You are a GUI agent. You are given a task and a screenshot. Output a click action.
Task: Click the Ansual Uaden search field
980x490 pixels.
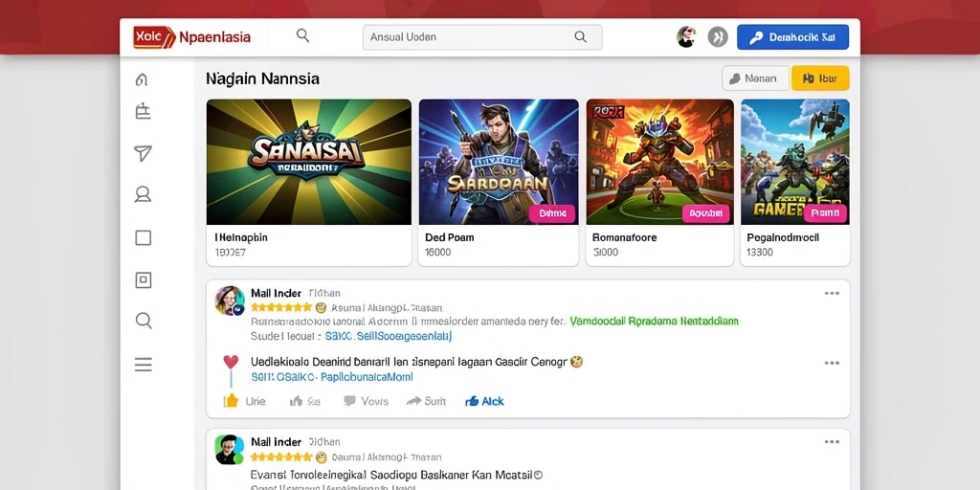click(x=482, y=37)
